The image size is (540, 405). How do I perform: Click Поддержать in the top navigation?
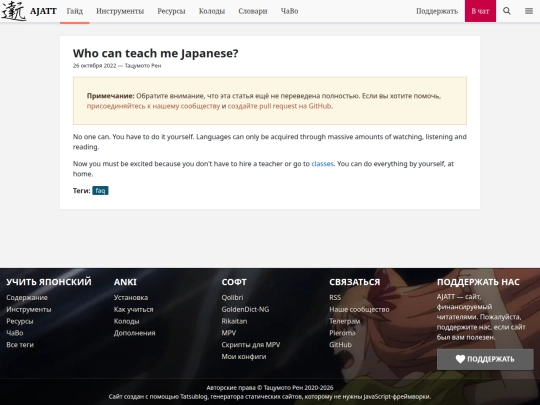point(437,11)
